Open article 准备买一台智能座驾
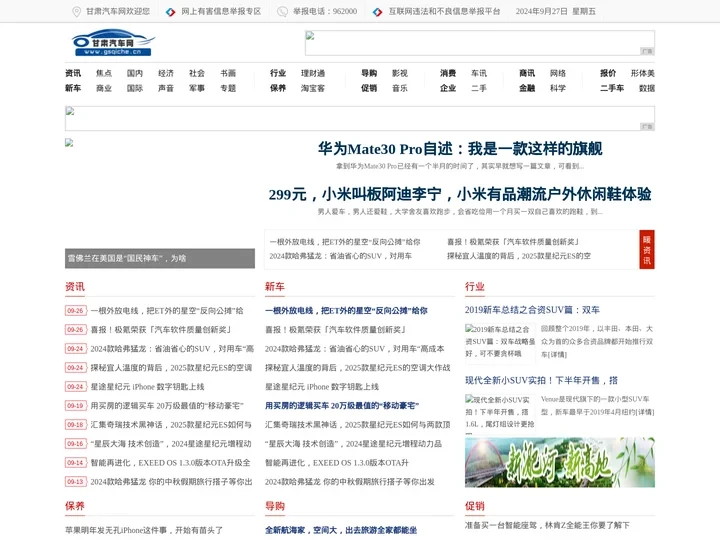The width and height of the screenshot is (720, 540). click(x=547, y=525)
